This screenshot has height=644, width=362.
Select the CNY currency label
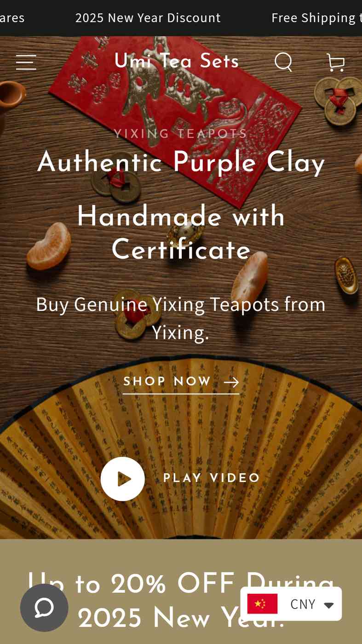303,603
